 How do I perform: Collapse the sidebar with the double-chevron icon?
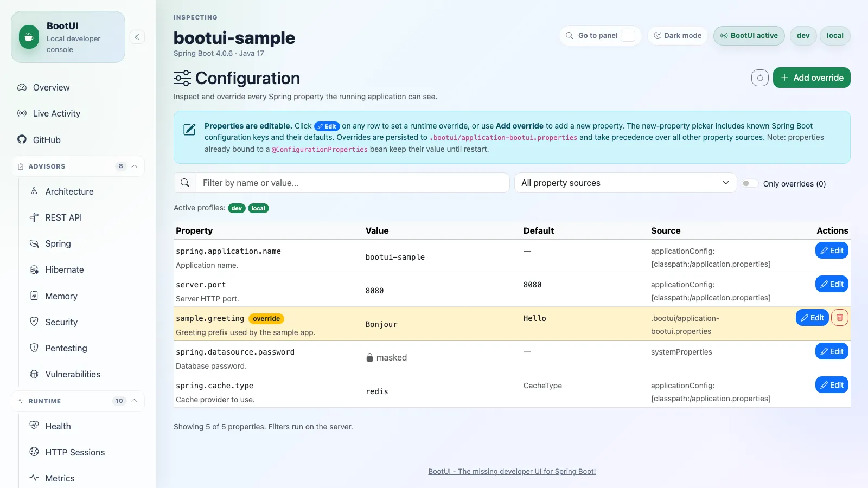(137, 37)
